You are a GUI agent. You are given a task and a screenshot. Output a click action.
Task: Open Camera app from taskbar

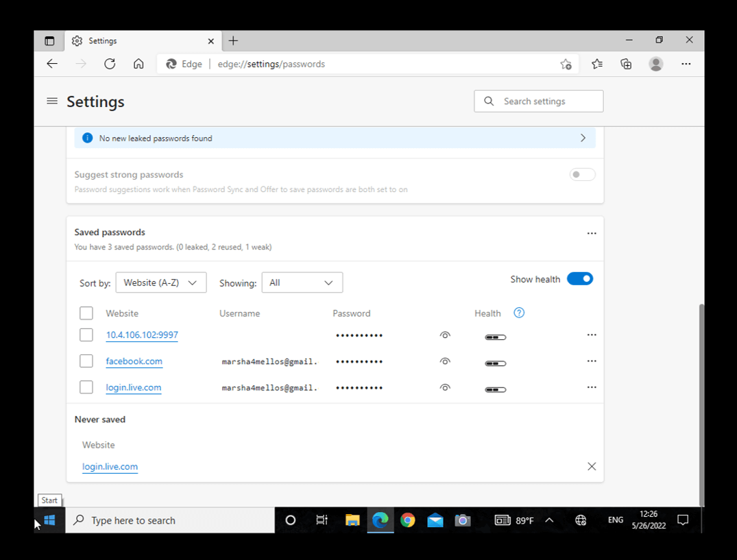(x=463, y=520)
